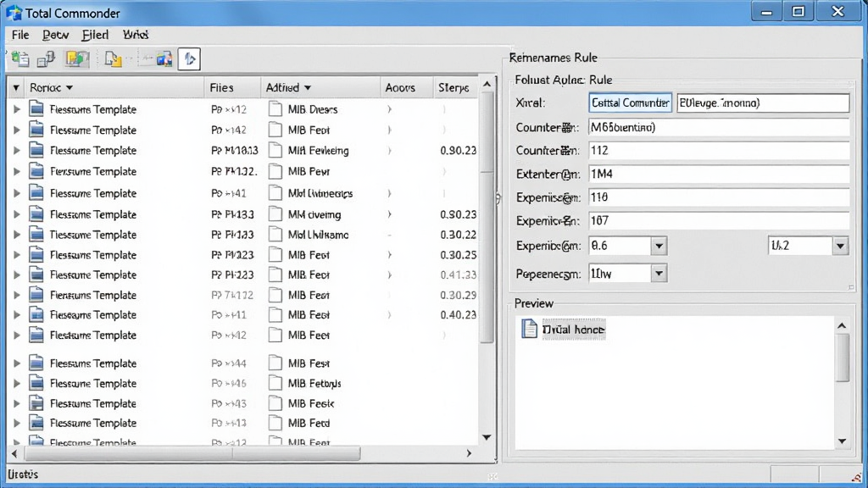Click the page icon beside MIB Dreers
This screenshot has height=488, width=868.
[275, 109]
